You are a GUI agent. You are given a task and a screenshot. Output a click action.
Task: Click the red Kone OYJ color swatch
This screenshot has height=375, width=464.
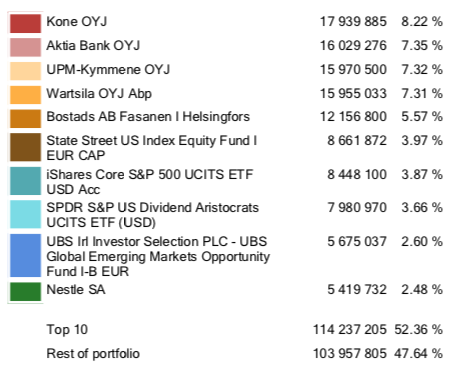tap(25, 23)
